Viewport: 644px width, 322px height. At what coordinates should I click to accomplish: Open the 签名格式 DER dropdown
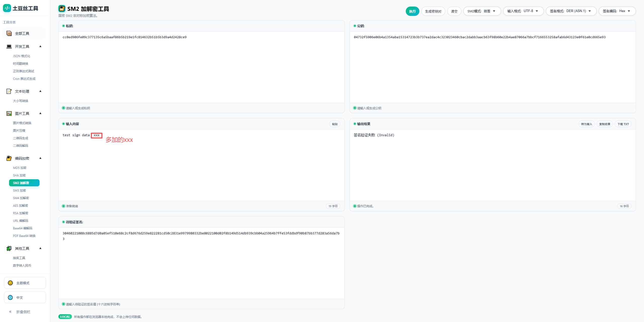click(x=571, y=11)
